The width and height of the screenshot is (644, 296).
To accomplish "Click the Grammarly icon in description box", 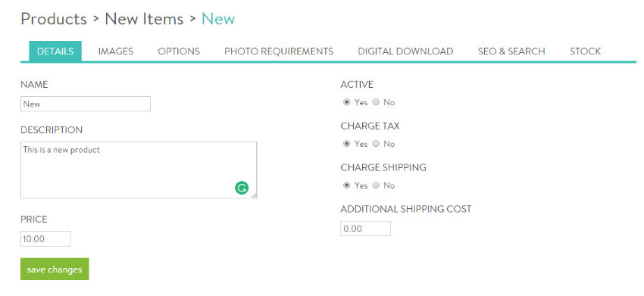I will pos(242,188).
